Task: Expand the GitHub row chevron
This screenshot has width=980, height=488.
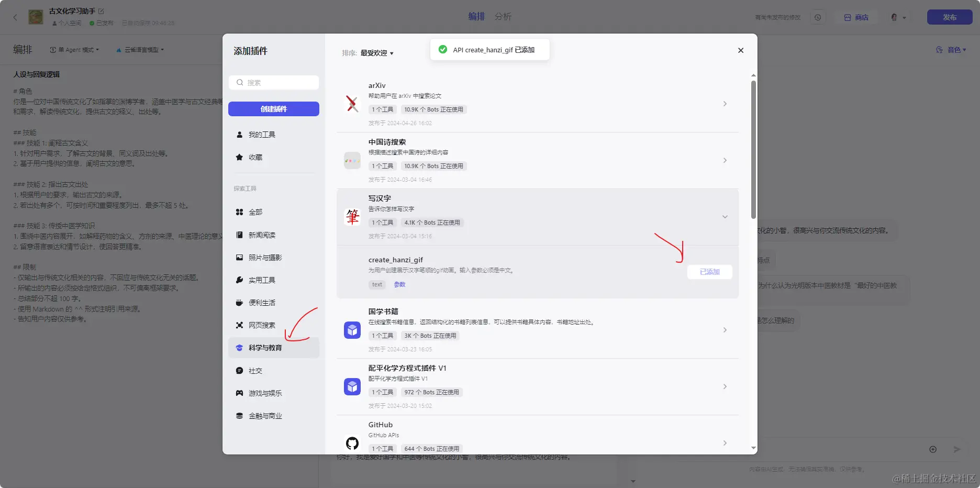Action: click(725, 443)
